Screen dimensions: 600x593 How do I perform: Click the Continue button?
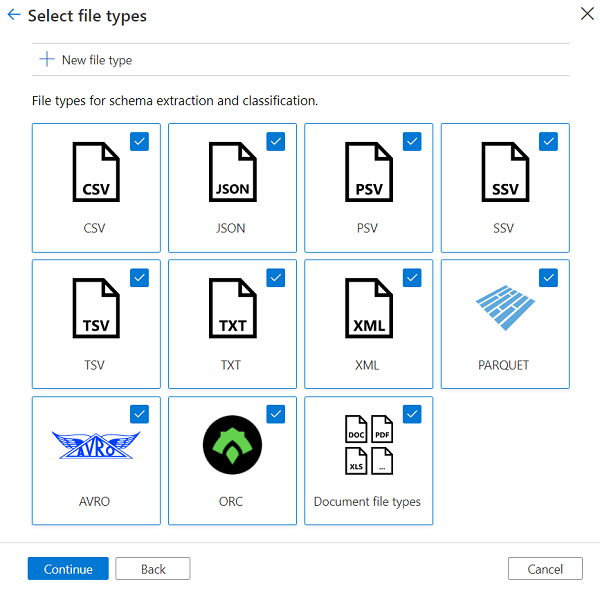tap(68, 569)
